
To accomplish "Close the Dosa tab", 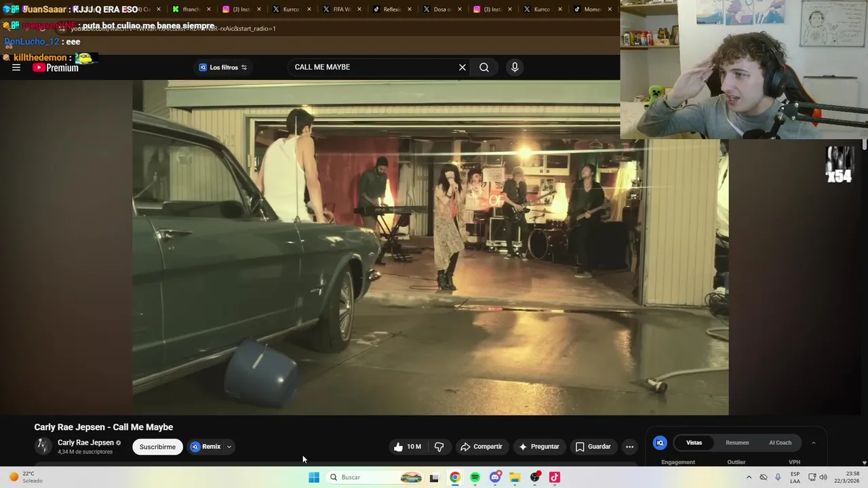I will point(460,9).
